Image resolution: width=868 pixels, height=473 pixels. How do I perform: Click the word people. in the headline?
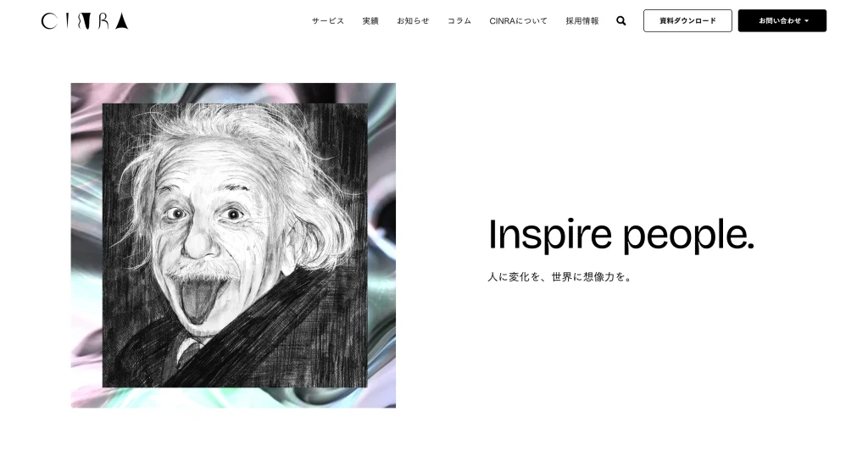tap(688, 235)
